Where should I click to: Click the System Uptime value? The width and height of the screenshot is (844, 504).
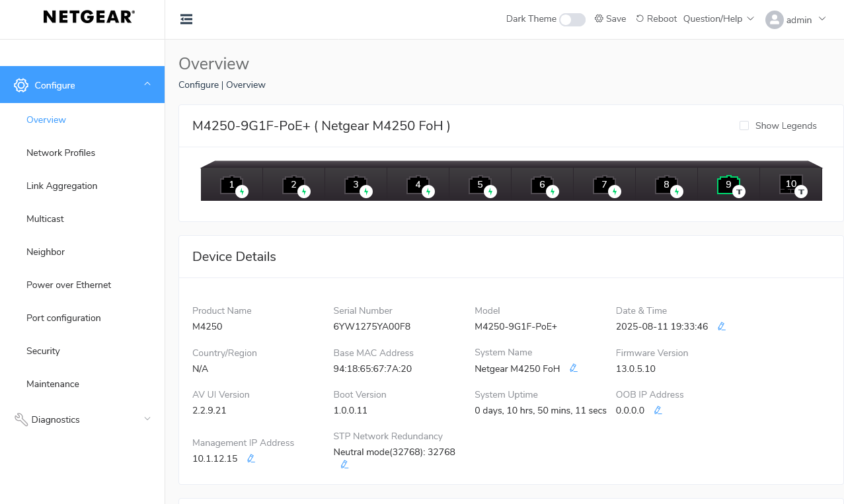pos(541,410)
